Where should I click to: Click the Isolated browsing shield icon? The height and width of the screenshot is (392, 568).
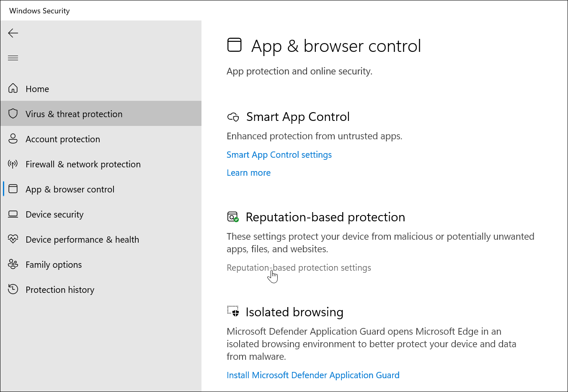click(x=233, y=311)
